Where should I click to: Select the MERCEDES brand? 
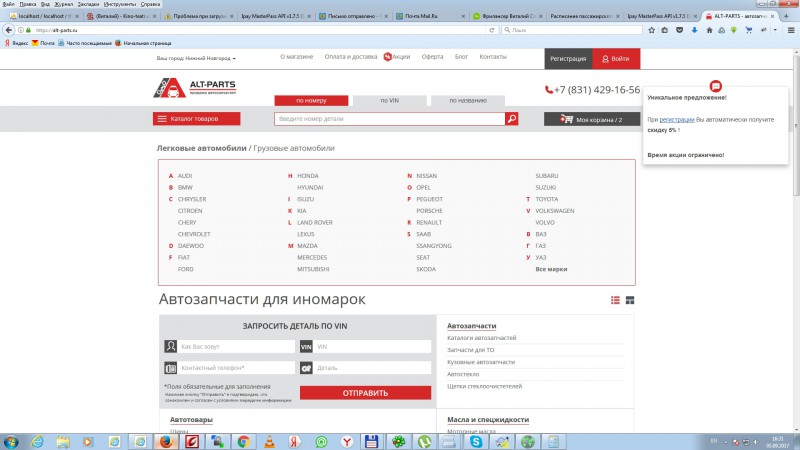pyautogui.click(x=312, y=258)
